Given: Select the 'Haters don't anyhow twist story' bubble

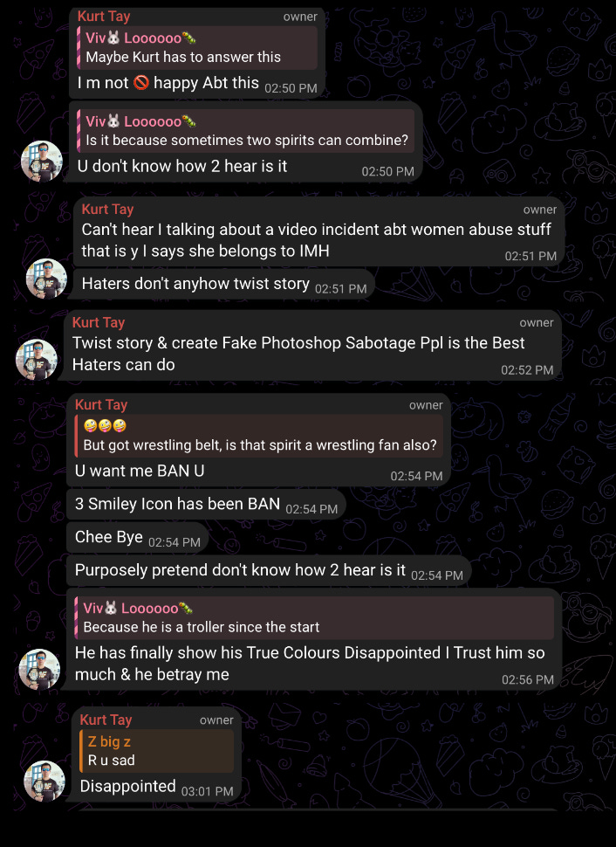Looking at the screenshot, I should point(223,284).
